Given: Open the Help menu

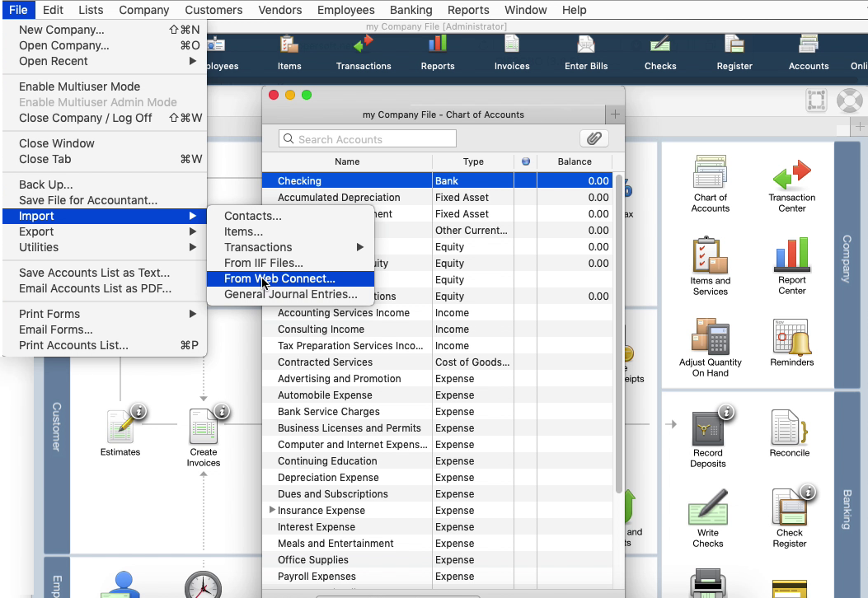Looking at the screenshot, I should pyautogui.click(x=574, y=10).
